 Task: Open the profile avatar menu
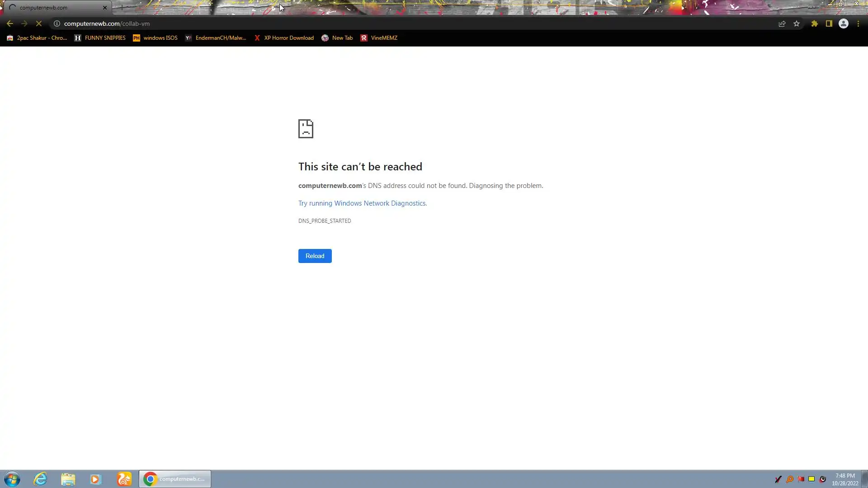tap(843, 23)
